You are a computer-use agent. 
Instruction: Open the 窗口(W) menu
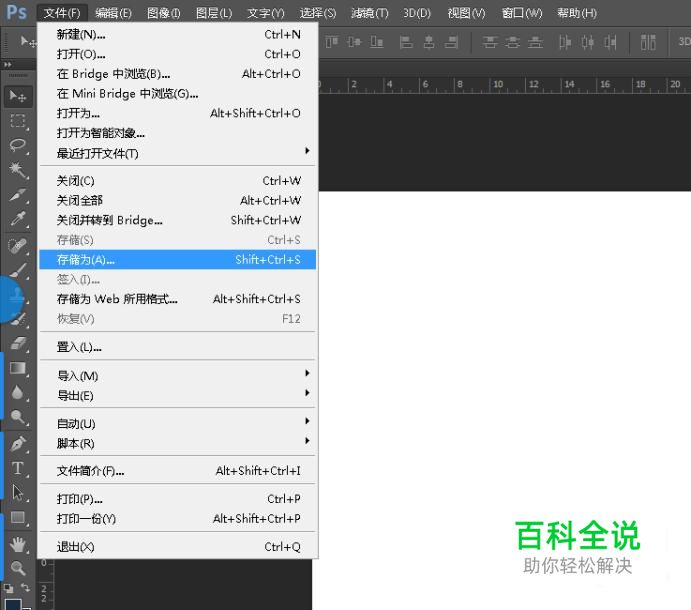(x=522, y=13)
